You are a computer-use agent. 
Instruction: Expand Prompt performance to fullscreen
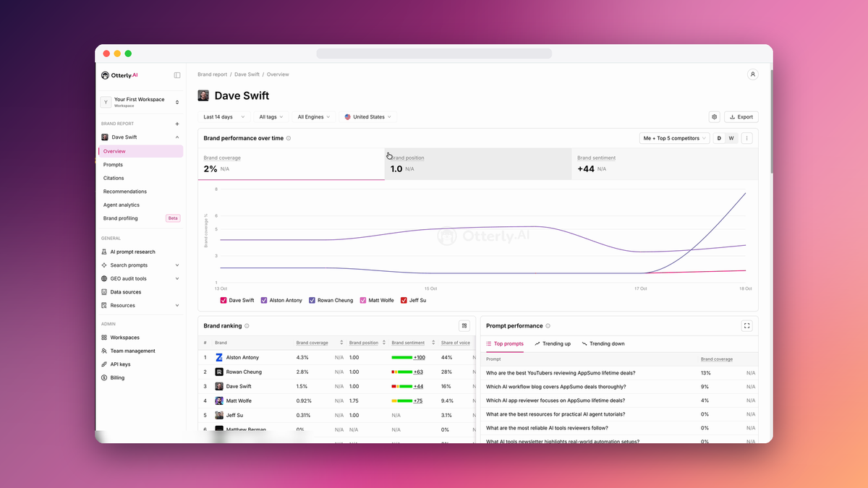click(x=747, y=326)
